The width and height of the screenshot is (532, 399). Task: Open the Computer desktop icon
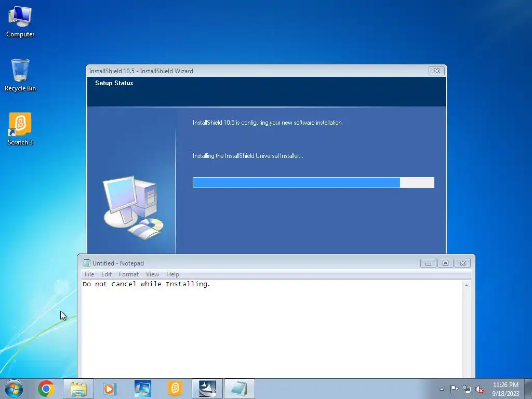(x=20, y=22)
